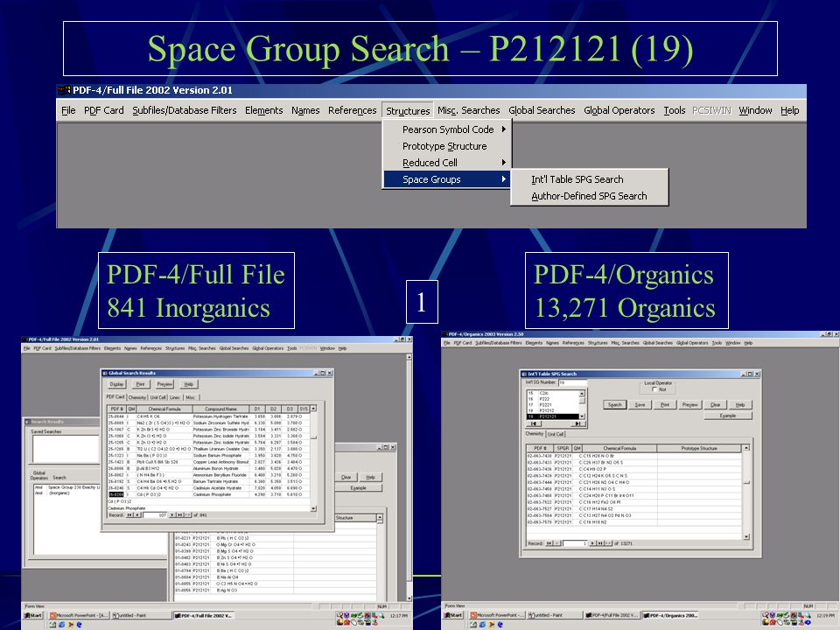Image resolution: width=840 pixels, height=630 pixels.
Task: Open File in the enlarged top menu bar
Action: [x=68, y=110]
